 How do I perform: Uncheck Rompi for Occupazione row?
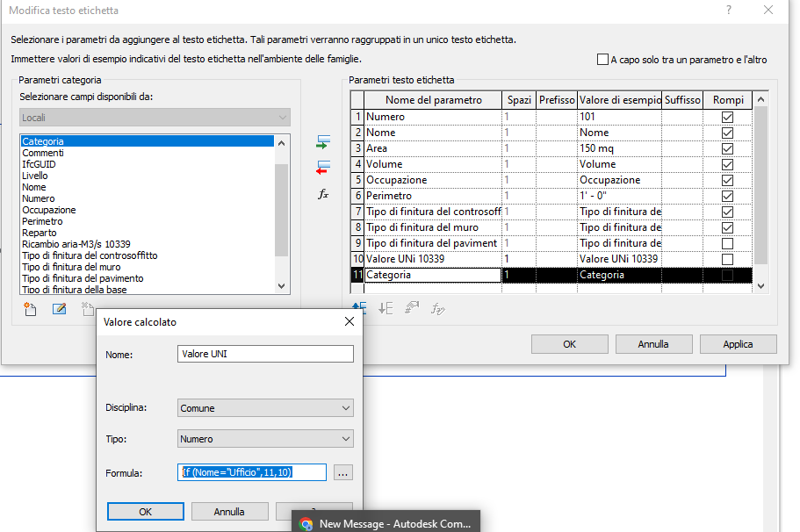[727, 180]
